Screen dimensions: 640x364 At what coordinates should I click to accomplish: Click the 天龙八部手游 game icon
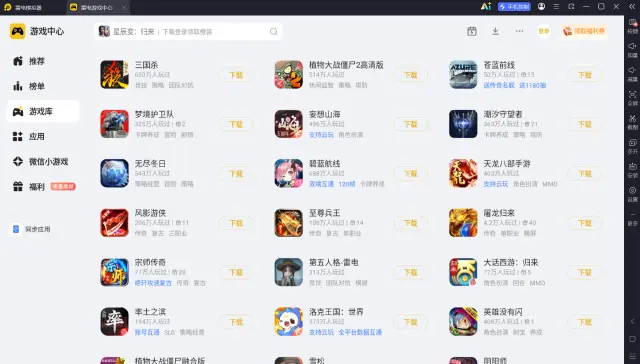pos(463,173)
